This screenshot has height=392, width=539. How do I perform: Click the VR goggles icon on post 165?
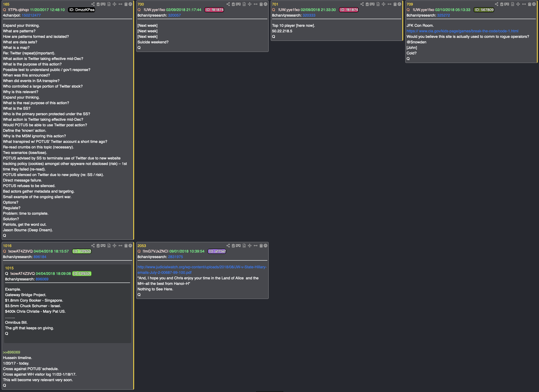coord(103,4)
